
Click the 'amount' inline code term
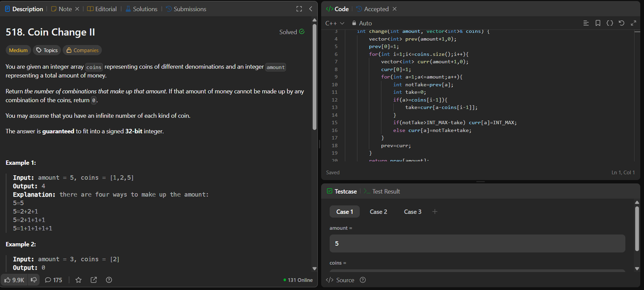(x=276, y=67)
